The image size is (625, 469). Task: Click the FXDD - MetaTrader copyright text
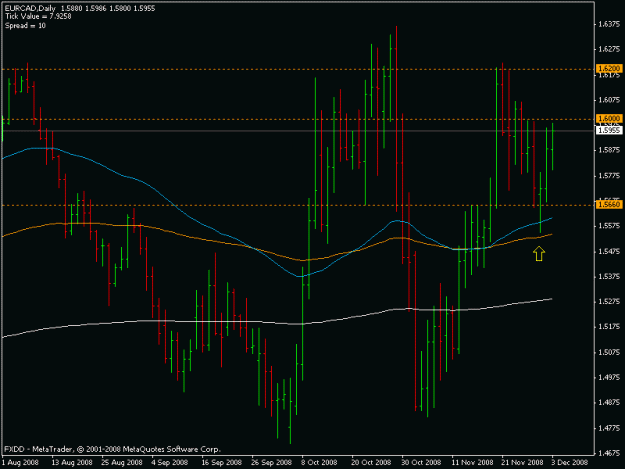click(x=112, y=449)
